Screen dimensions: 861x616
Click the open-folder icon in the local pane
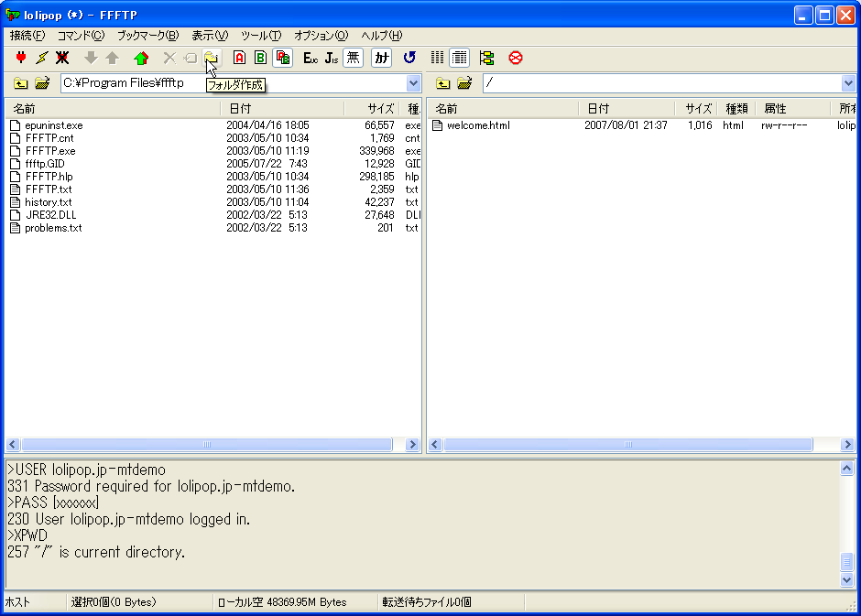(42, 83)
